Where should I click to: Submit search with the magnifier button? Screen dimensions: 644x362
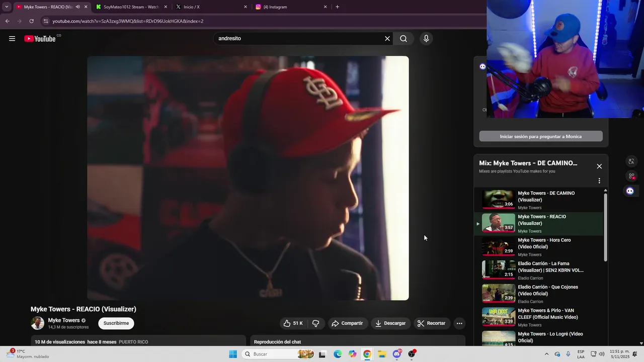pyautogui.click(x=404, y=39)
